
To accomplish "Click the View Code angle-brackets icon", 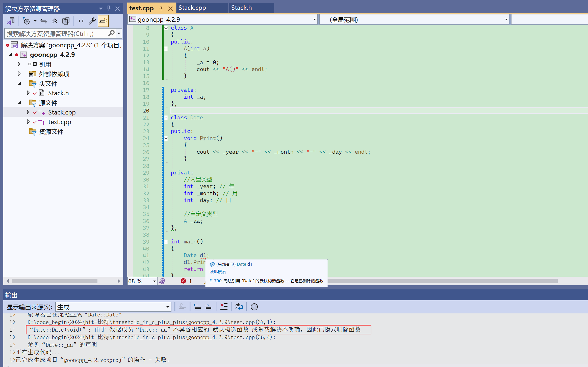I will click(81, 21).
